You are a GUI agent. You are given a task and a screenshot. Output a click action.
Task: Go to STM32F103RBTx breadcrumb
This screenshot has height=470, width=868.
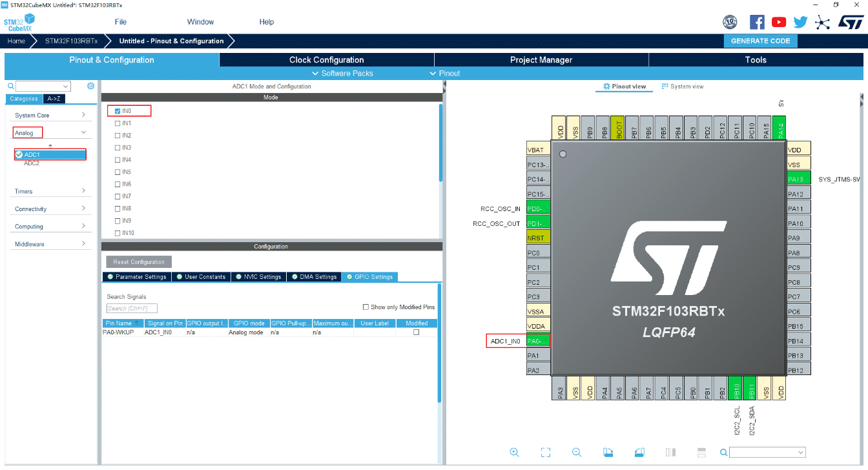click(71, 41)
